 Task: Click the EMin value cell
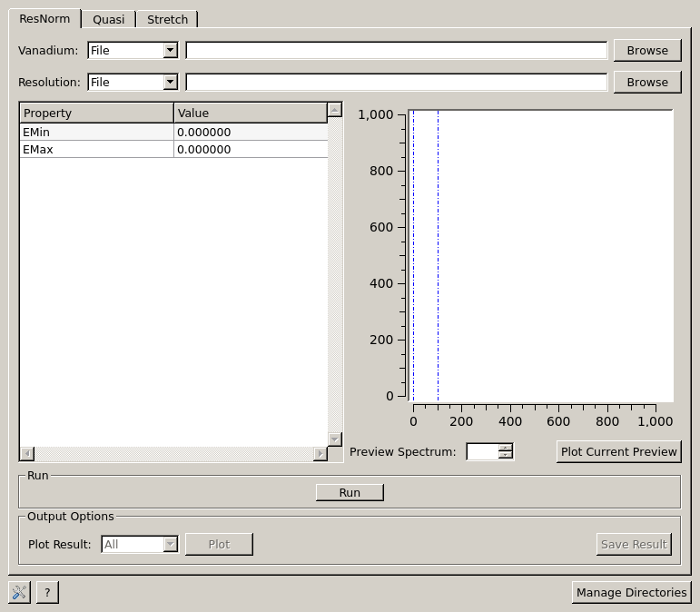pyautogui.click(x=250, y=133)
